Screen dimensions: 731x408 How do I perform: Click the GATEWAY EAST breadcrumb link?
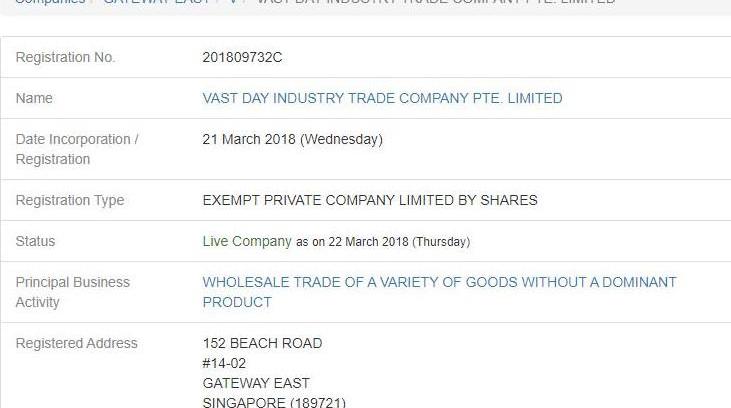tap(156, 2)
